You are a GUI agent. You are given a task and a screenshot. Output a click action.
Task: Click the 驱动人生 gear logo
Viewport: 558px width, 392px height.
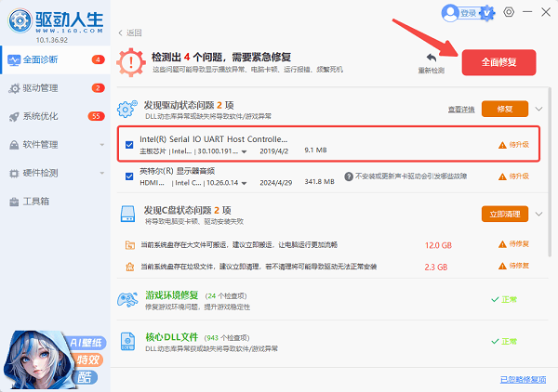point(20,20)
